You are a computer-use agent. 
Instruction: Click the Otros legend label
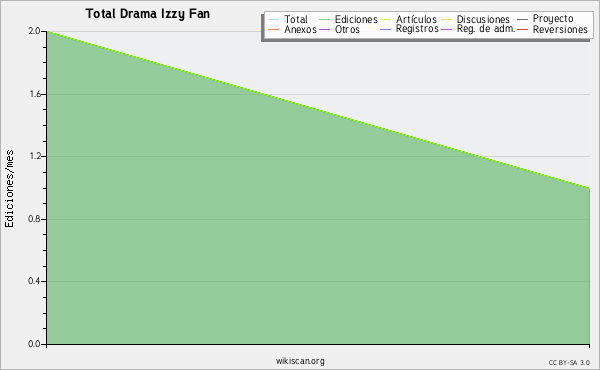(x=347, y=29)
